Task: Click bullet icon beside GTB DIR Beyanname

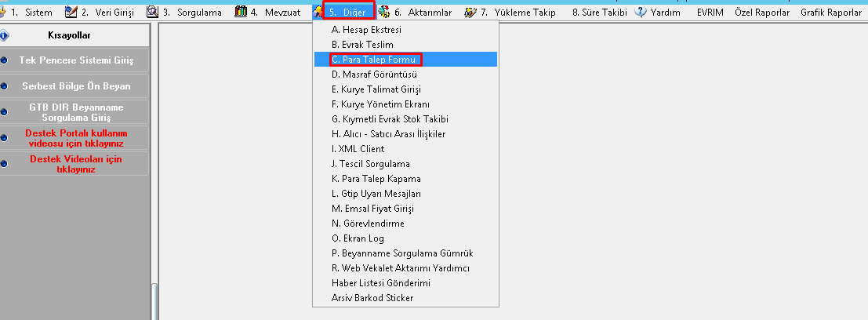Action: coord(5,112)
